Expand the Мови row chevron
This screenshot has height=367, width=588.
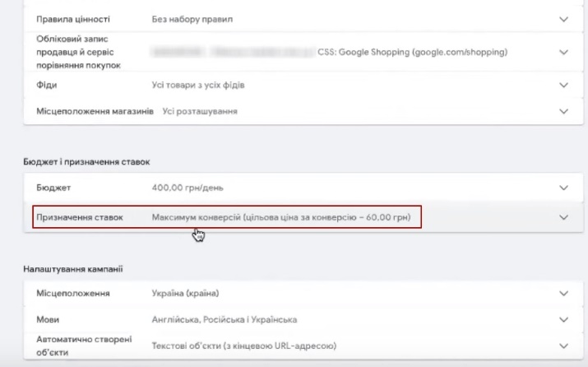(563, 319)
